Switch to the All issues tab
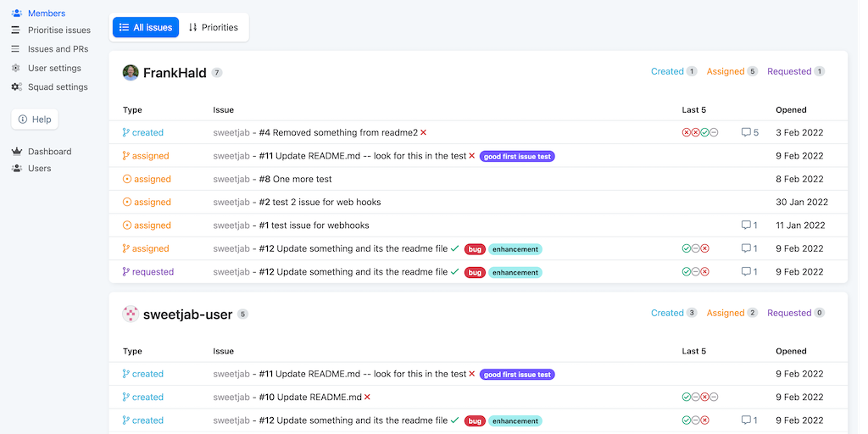This screenshot has width=868, height=434. [x=145, y=27]
